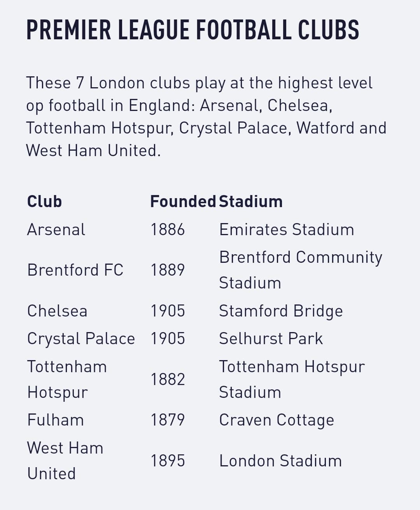Click the intro paragraph about 7 London clubs
The width and height of the screenshot is (420, 510).
coord(206,117)
